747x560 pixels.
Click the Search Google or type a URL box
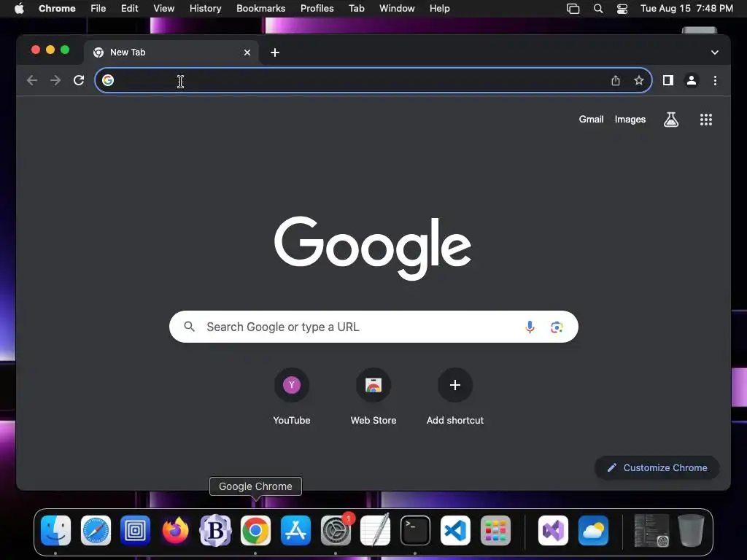(x=373, y=327)
